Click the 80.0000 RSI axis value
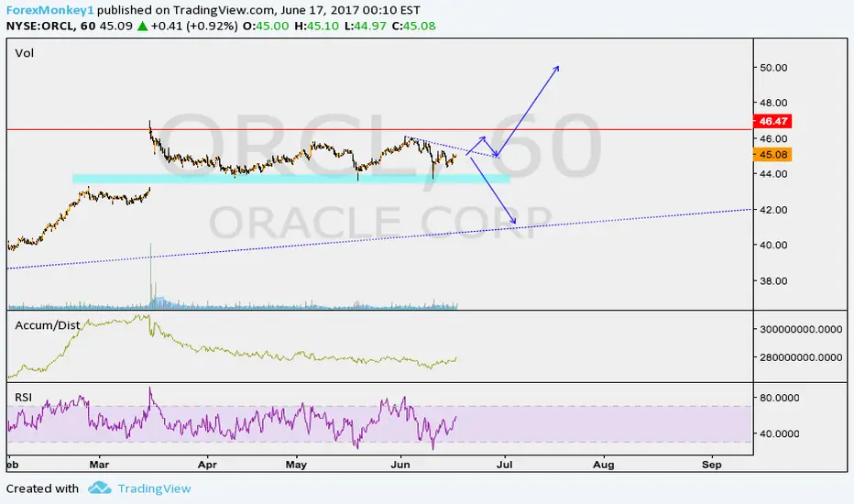Viewport: 854px width, 504px height. (780, 398)
